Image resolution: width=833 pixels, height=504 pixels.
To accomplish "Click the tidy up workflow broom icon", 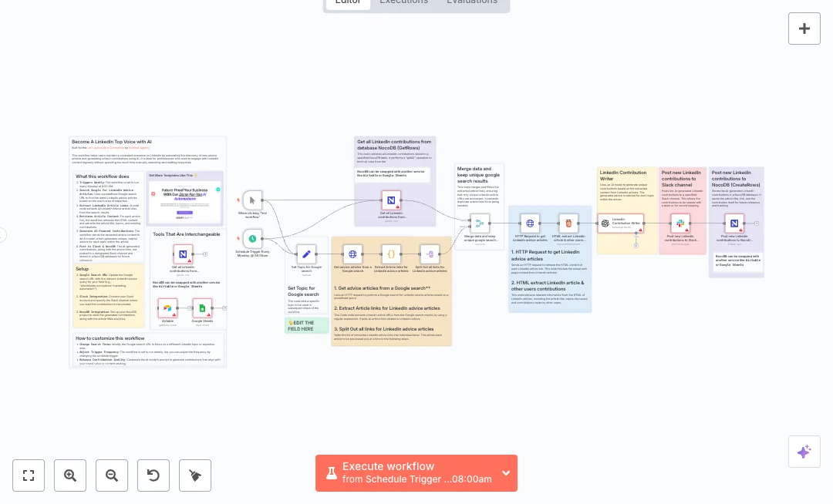I will tap(195, 475).
